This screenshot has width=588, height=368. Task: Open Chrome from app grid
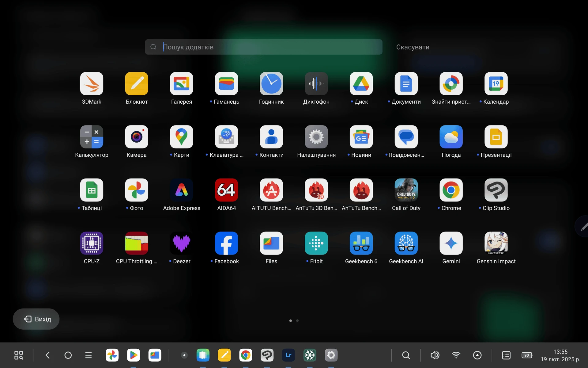click(x=451, y=190)
